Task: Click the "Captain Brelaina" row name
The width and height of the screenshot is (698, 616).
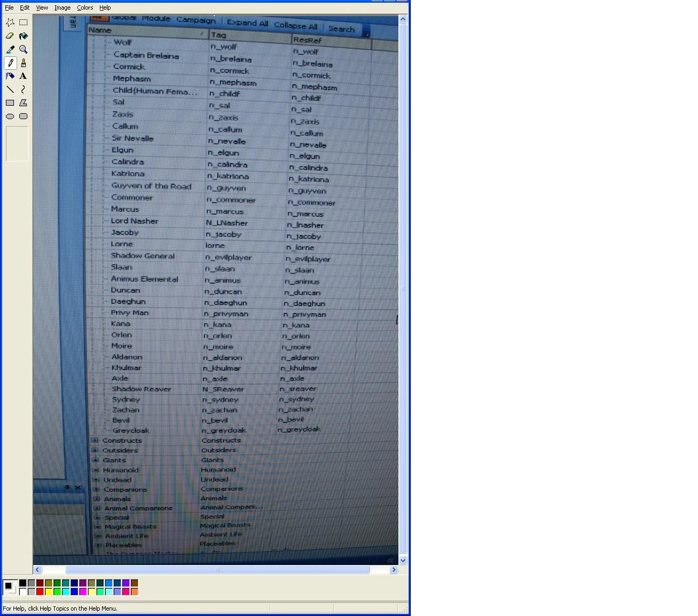Action: pos(146,55)
